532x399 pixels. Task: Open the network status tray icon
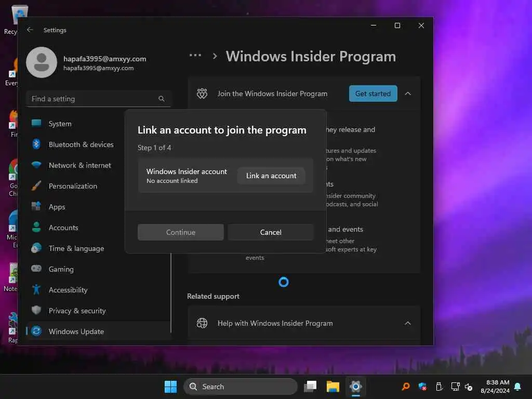click(455, 387)
